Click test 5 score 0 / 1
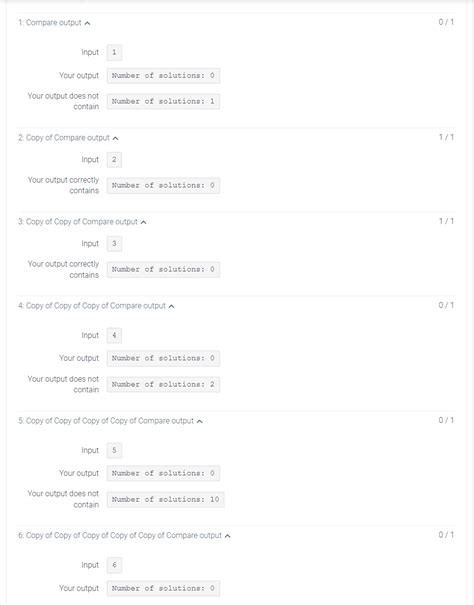The width and height of the screenshot is (474, 605). point(446,420)
